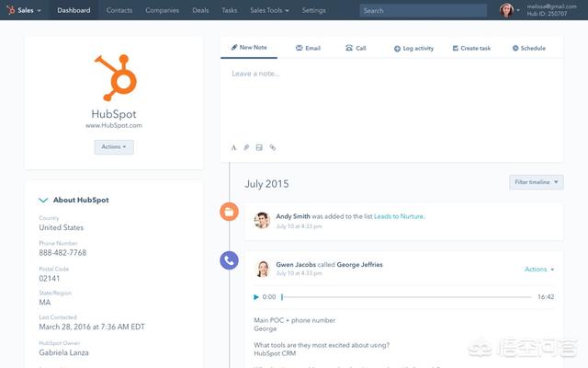Click the Postal Code value 02141
This screenshot has width=588, height=368.
[x=50, y=278]
